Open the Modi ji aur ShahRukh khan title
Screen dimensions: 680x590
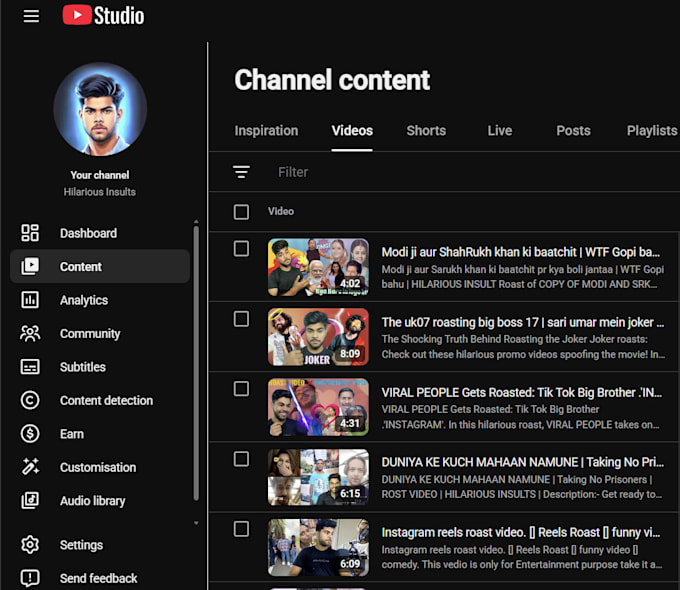click(520, 252)
